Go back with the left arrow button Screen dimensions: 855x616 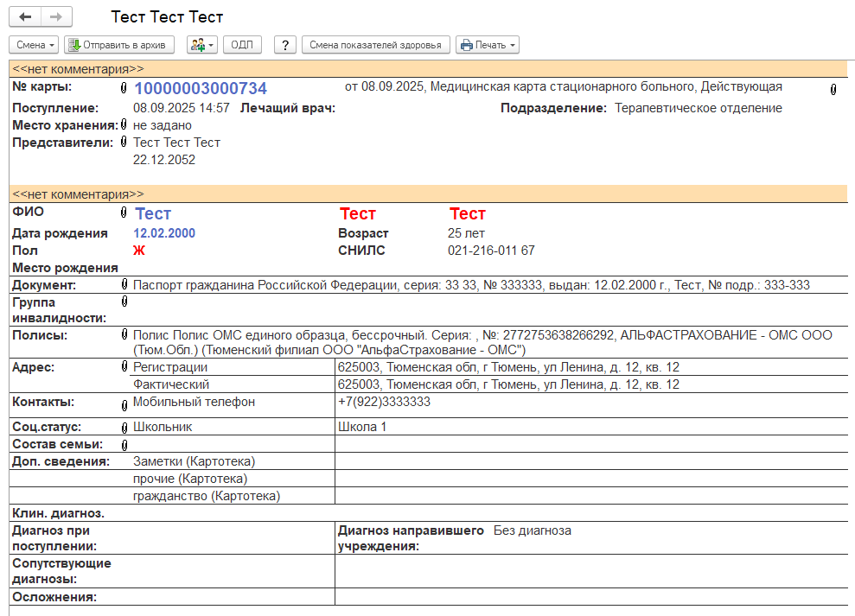click(25, 17)
